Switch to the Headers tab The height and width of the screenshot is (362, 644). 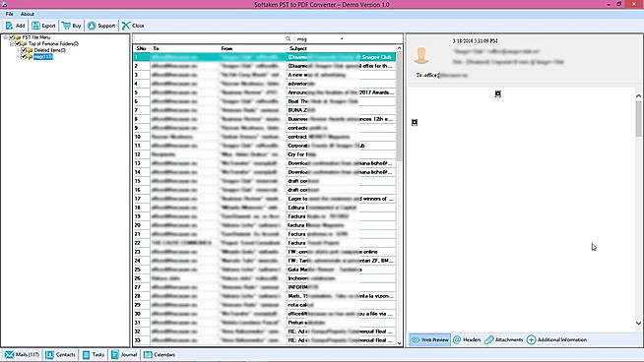(467, 339)
